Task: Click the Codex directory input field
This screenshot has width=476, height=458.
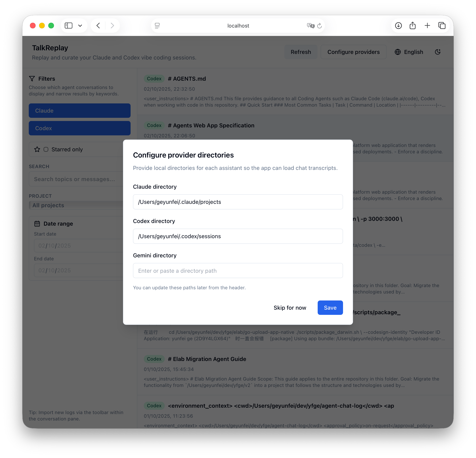Action: click(x=238, y=236)
